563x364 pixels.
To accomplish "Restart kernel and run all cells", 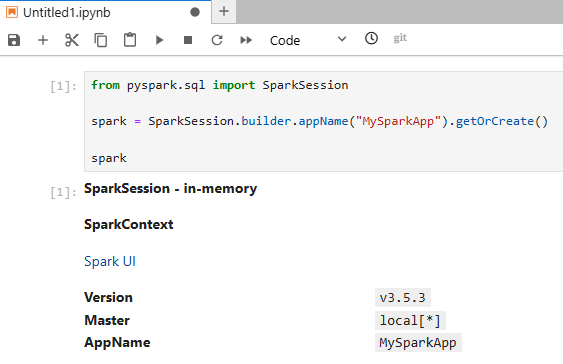I will (246, 40).
